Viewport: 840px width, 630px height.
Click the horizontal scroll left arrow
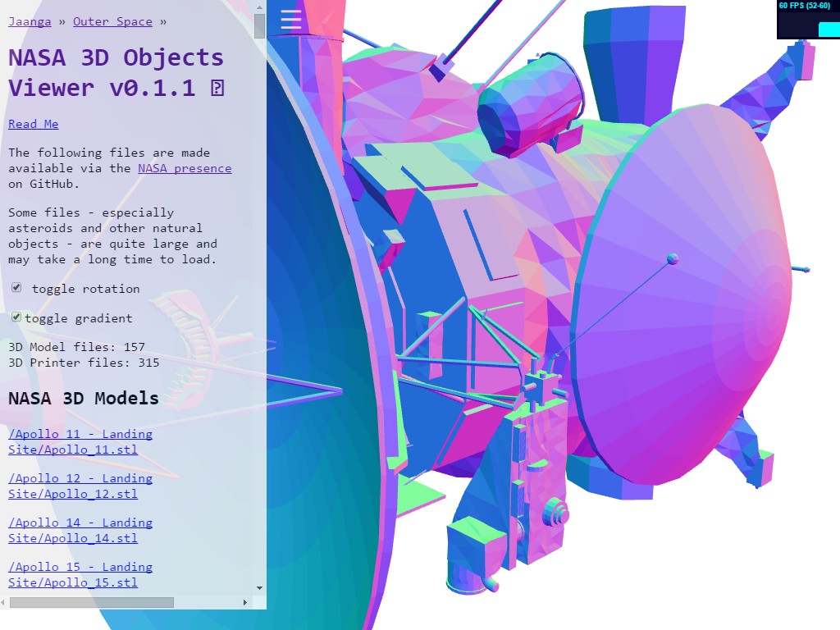pos(5,602)
